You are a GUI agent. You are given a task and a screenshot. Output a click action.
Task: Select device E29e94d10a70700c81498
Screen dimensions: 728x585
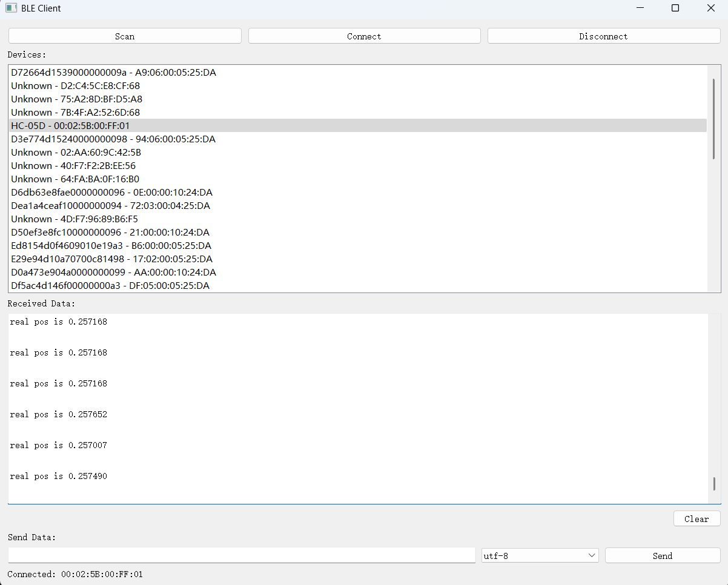click(x=359, y=259)
